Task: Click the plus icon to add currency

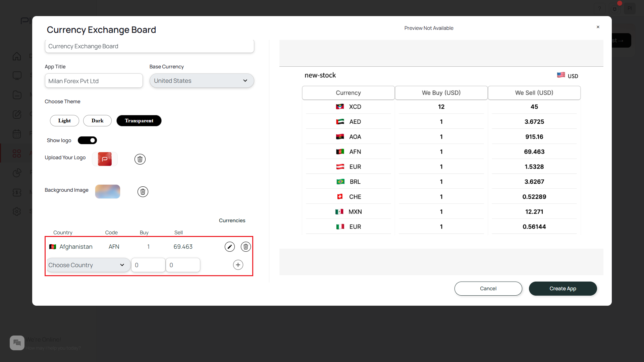Action: pos(238,265)
